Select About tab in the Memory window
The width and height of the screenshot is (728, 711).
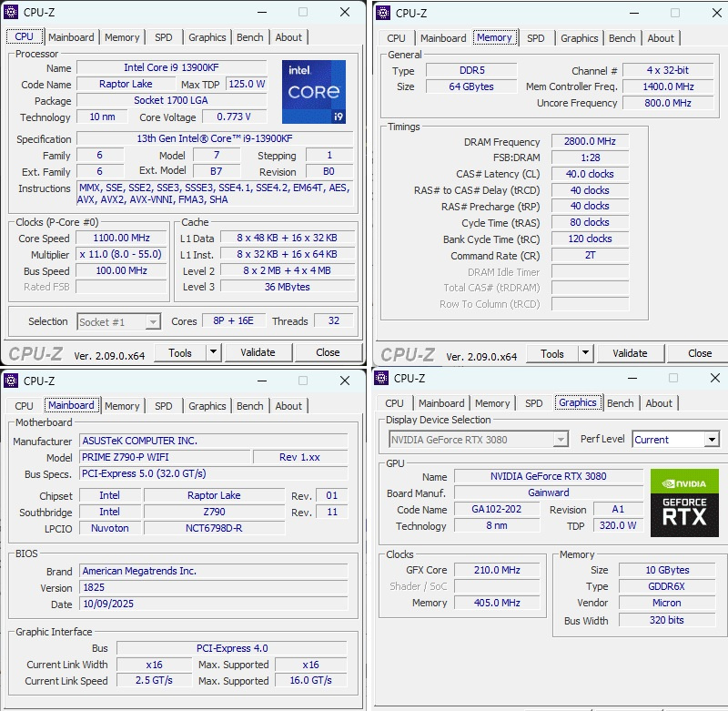661,38
